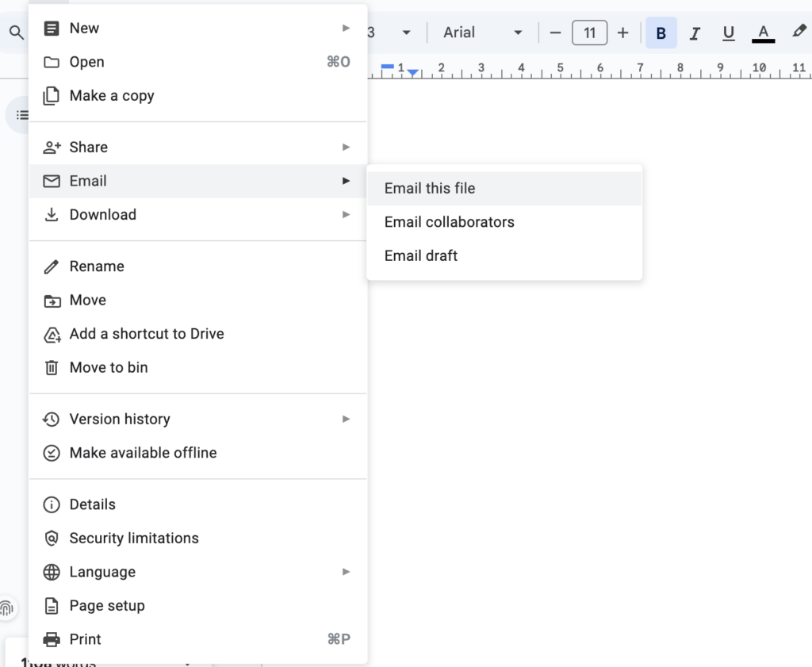Image resolution: width=812 pixels, height=667 pixels.
Task: Click the Language submenu arrow
Action: point(346,572)
